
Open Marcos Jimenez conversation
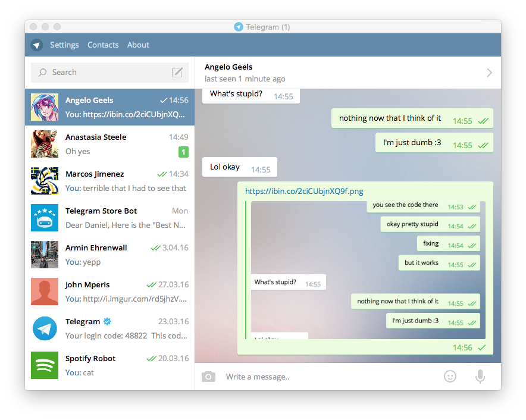(109, 181)
